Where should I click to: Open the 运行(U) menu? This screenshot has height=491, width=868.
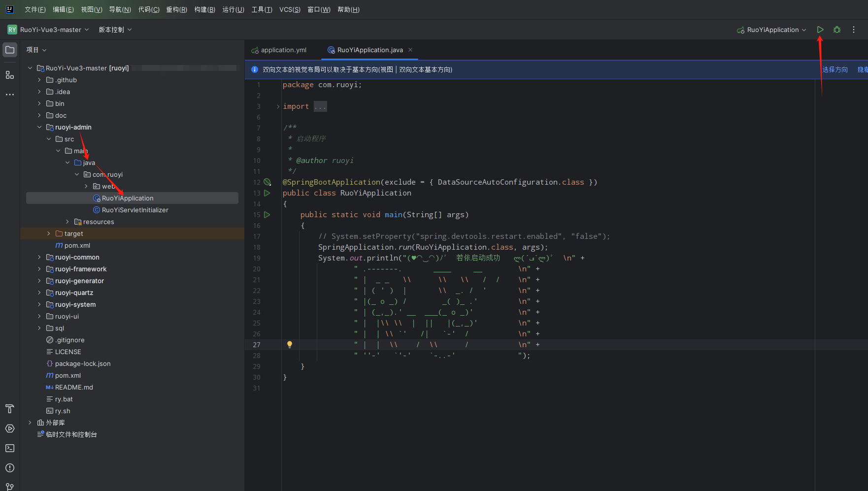[x=233, y=9]
